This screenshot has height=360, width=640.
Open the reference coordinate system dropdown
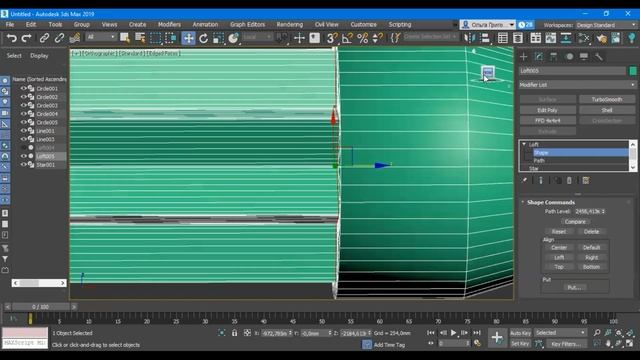click(x=257, y=37)
